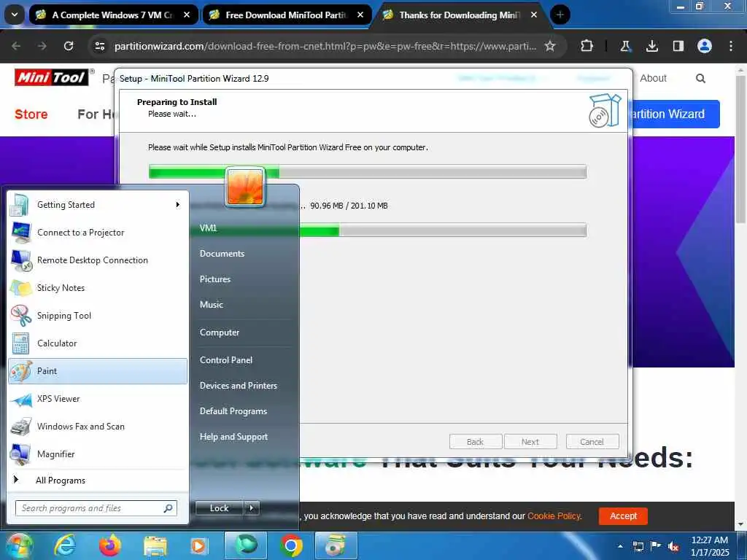Open Chrome side panel icon
747x560 pixels.
[x=678, y=46]
